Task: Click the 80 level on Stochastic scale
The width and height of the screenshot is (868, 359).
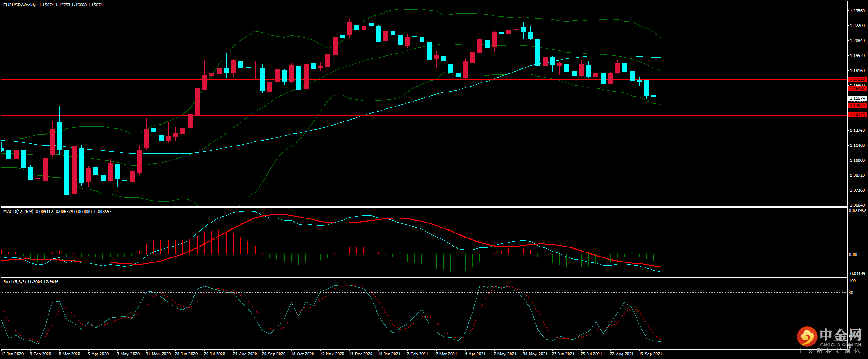Action: (851, 293)
